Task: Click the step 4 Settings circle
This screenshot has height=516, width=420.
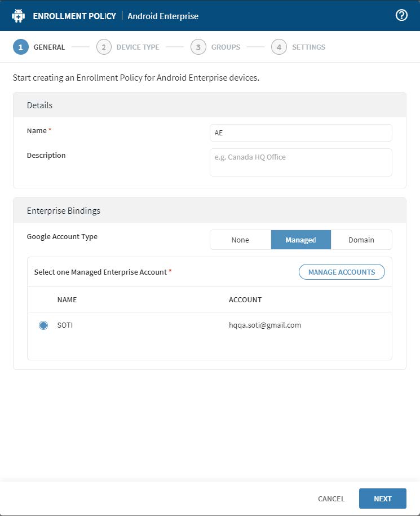Action: point(279,47)
